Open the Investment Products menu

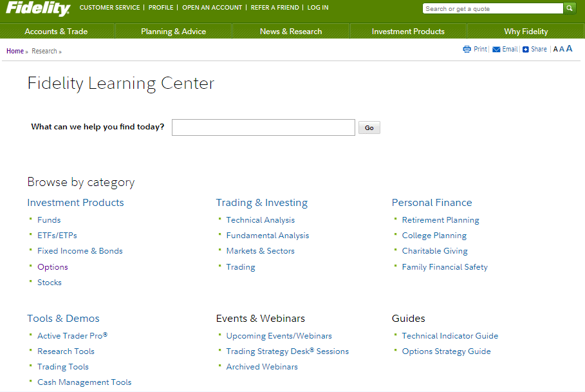tap(408, 32)
